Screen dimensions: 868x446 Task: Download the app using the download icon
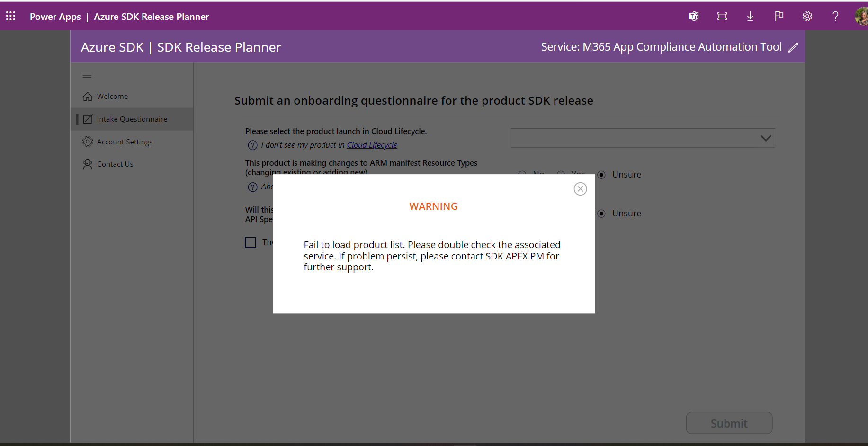coord(750,16)
